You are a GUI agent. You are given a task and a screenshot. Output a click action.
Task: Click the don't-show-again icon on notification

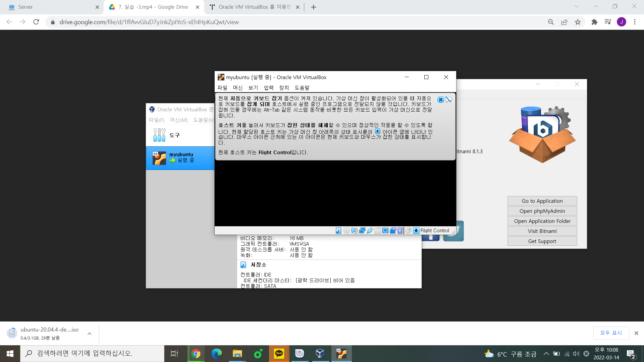pos(448,100)
